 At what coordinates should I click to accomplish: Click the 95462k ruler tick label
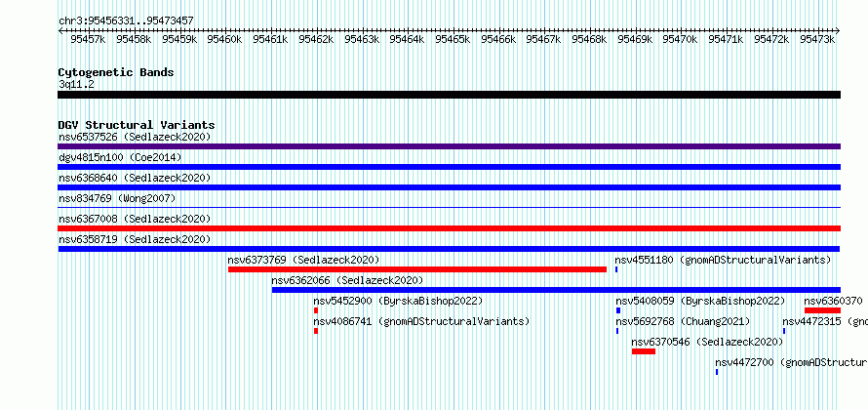click(x=316, y=39)
